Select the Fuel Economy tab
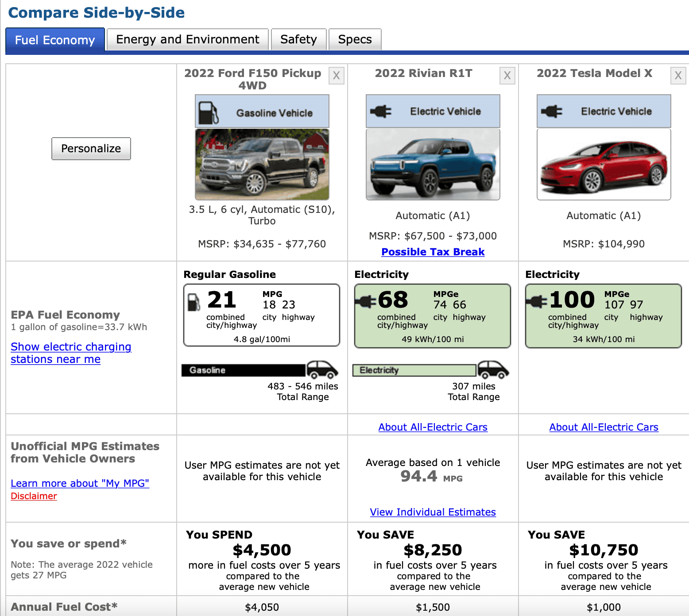Image resolution: width=689 pixels, height=616 pixels. tap(55, 40)
